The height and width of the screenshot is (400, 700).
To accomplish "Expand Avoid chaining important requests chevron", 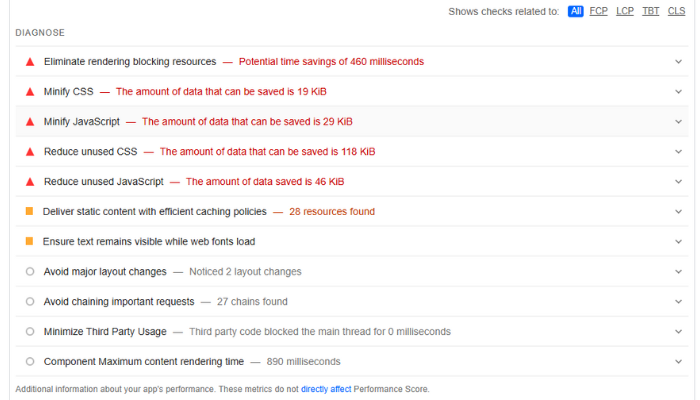I will (x=679, y=302).
